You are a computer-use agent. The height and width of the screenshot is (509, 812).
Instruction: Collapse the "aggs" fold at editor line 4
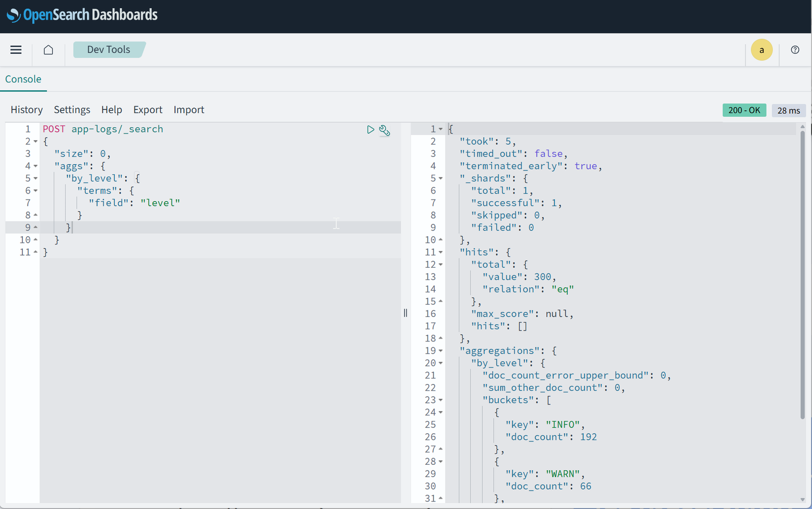tap(36, 166)
